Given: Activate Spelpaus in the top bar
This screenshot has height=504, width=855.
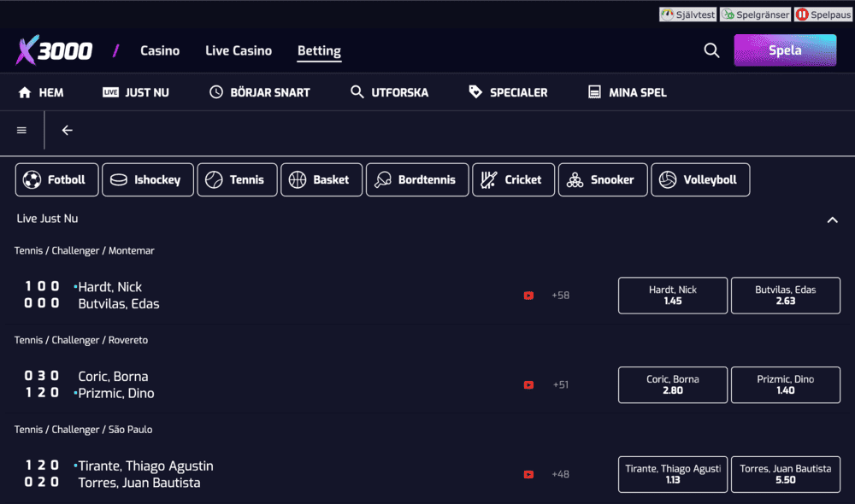Looking at the screenshot, I should (x=822, y=14).
